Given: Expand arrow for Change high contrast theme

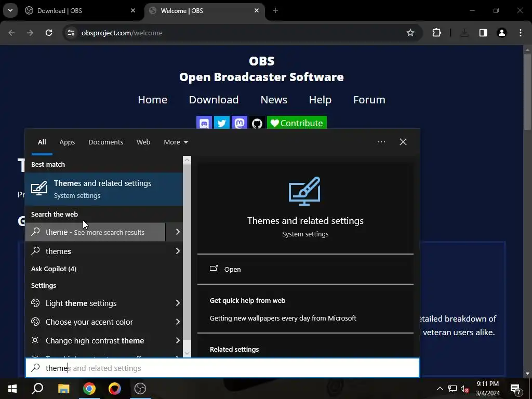Looking at the screenshot, I should (x=178, y=341).
